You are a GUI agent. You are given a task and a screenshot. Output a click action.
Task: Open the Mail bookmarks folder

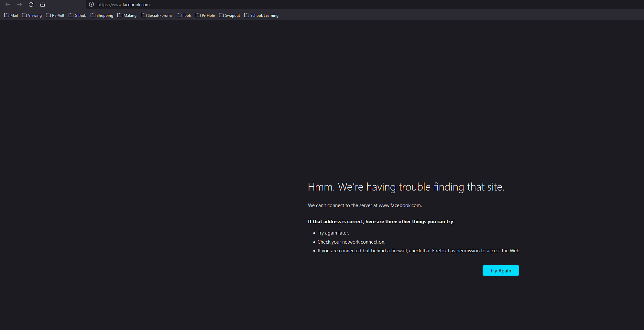click(11, 15)
